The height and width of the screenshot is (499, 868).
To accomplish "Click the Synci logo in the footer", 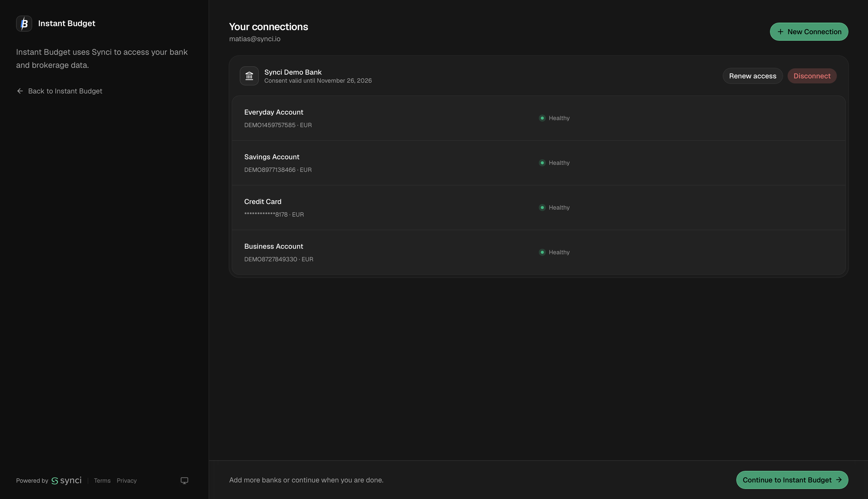I will pyautogui.click(x=67, y=480).
